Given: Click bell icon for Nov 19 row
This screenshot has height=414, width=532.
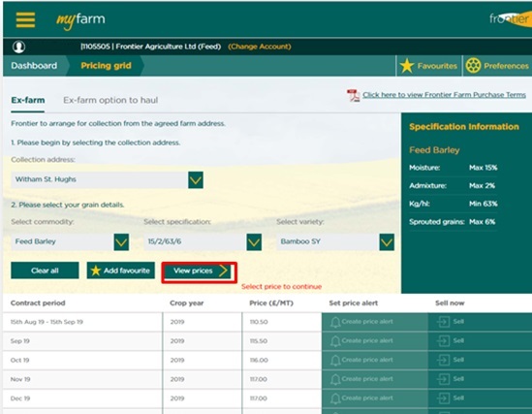Looking at the screenshot, I should tap(335, 379).
